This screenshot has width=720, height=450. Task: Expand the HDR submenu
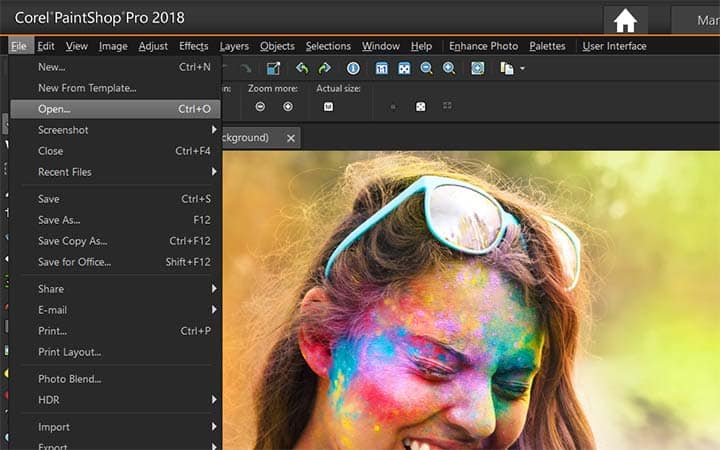[x=115, y=400]
